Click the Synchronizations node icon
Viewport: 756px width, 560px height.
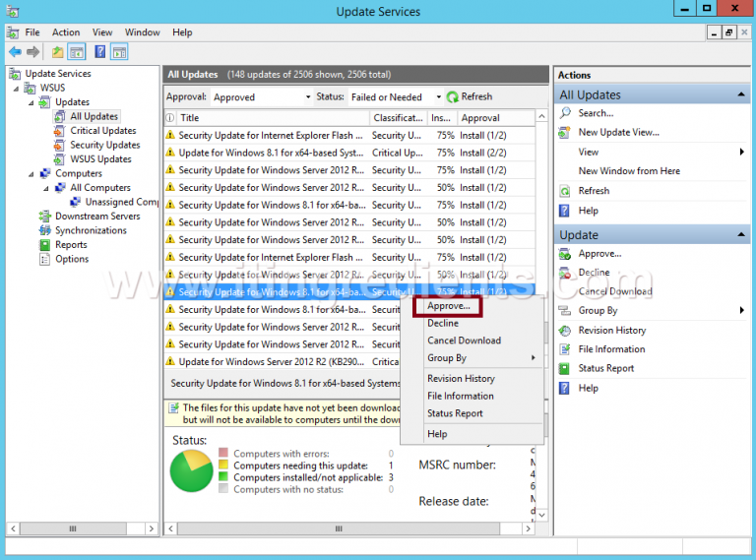[45, 230]
